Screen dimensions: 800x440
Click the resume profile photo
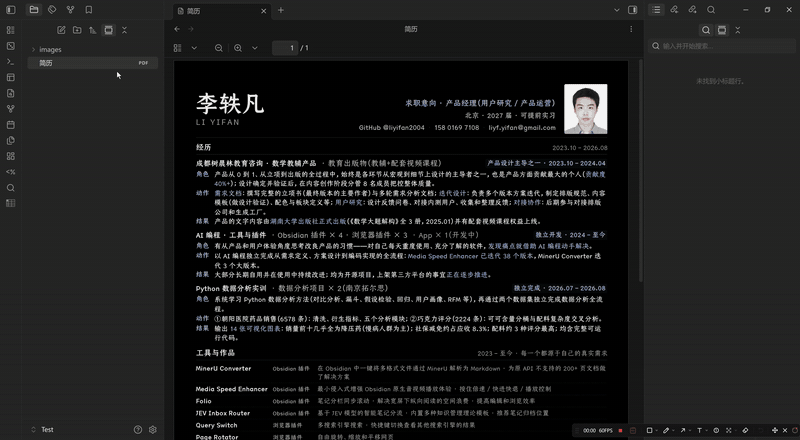tap(586, 109)
